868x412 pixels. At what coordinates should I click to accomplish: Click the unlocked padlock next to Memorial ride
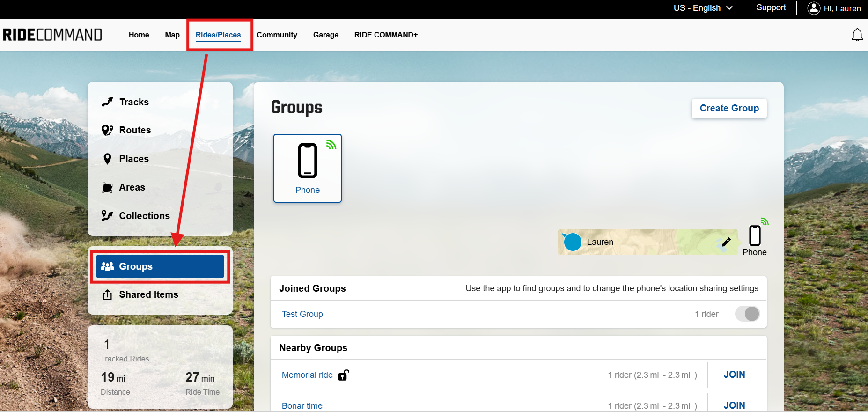[343, 375]
